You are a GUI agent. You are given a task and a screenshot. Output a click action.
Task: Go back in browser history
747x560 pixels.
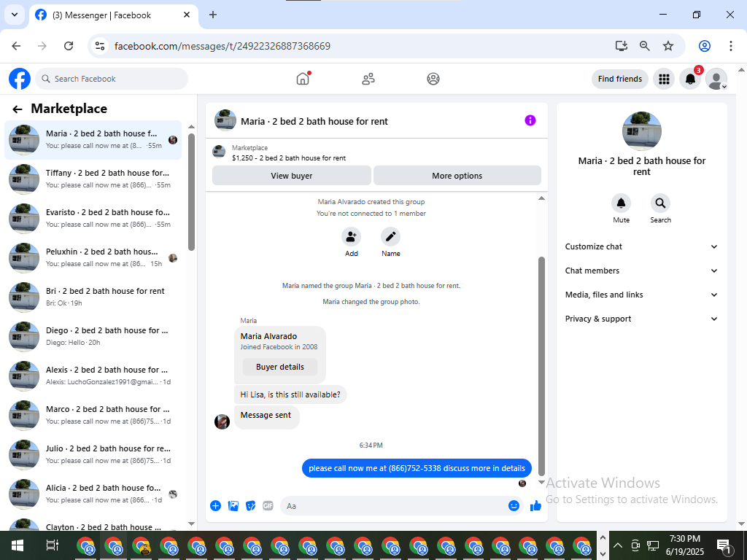[16, 46]
